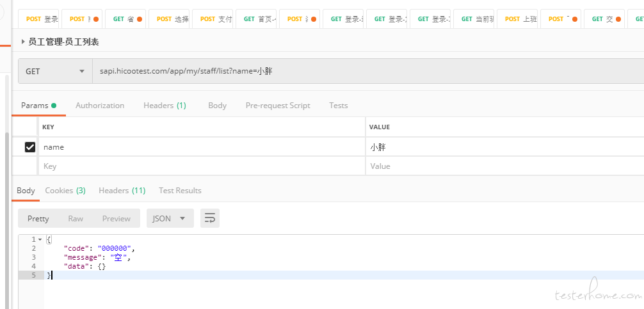Image resolution: width=644 pixels, height=309 pixels.
Task: Open the JSON format dropdown
Action: 170,218
